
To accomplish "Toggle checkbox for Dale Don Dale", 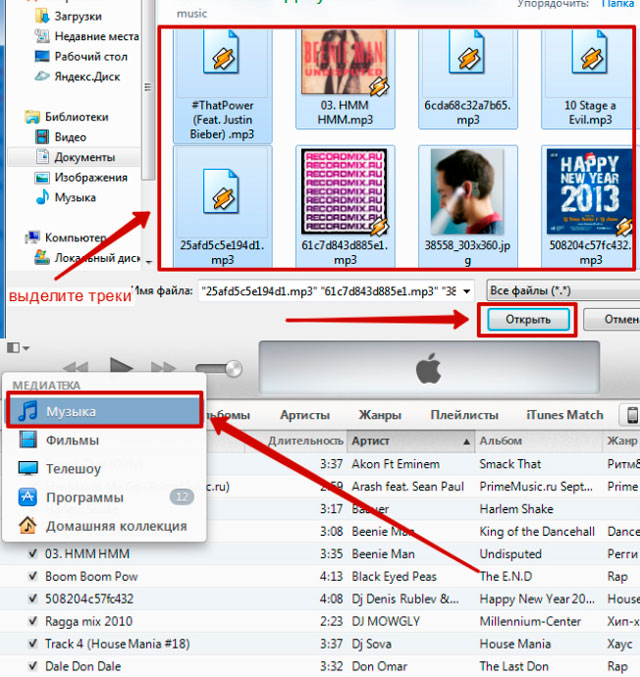I will pos(33,666).
